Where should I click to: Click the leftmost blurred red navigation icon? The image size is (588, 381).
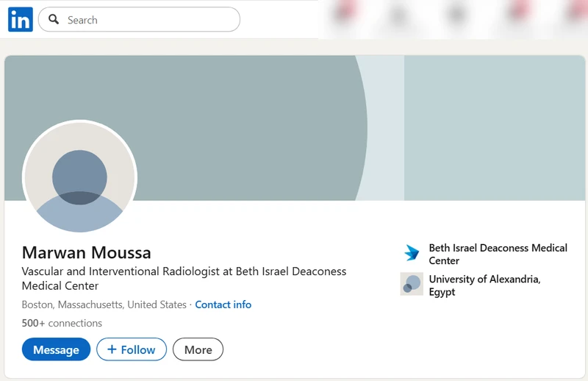click(x=341, y=16)
